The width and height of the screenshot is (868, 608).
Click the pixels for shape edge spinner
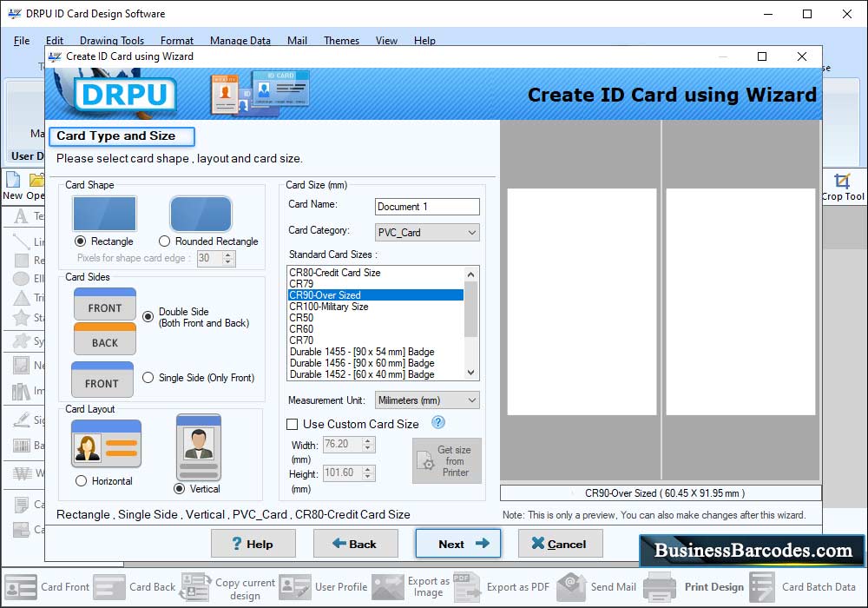pyautogui.click(x=216, y=258)
